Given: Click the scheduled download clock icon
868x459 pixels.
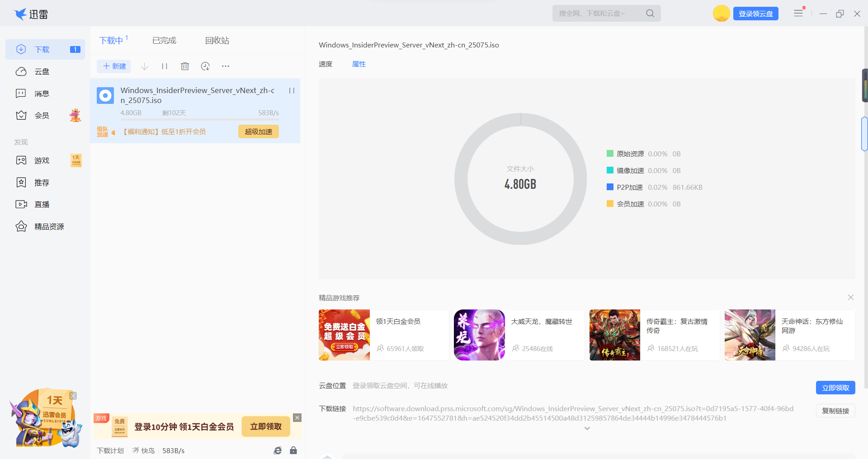Looking at the screenshot, I should (205, 66).
